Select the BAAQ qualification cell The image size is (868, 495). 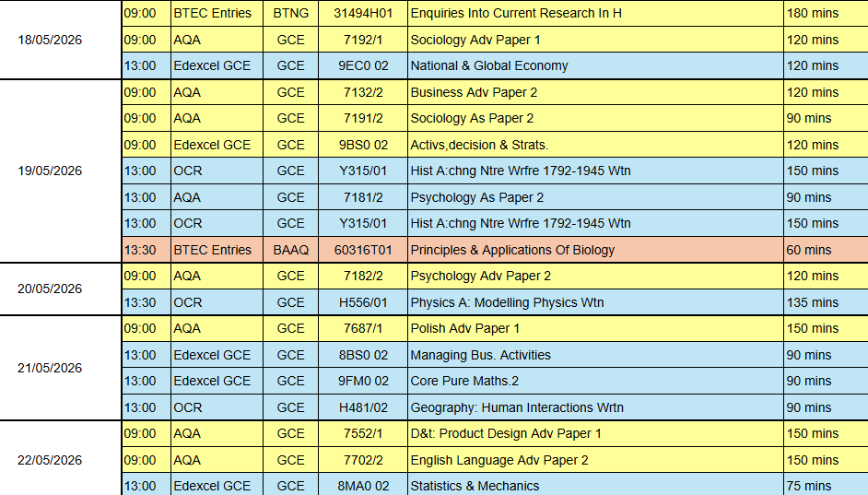point(290,250)
